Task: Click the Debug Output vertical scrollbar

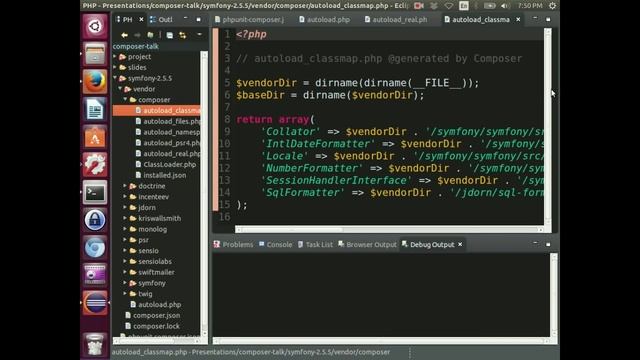Action: coord(554,295)
